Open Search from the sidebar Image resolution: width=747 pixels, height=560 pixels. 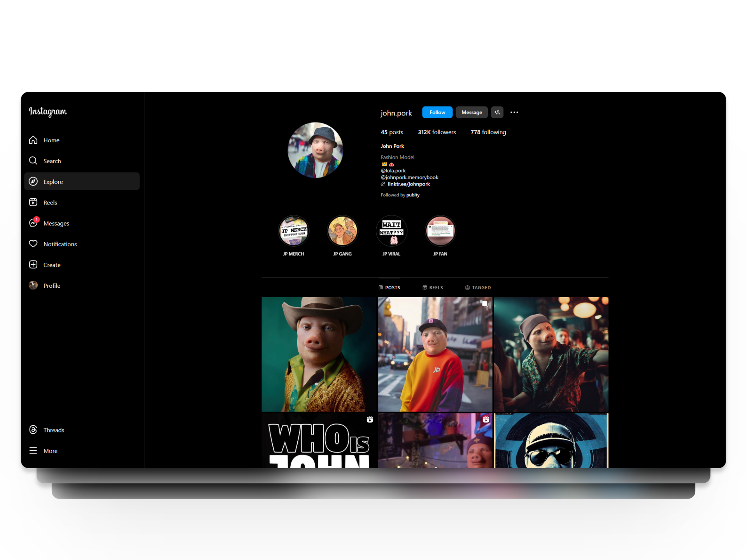click(x=33, y=161)
